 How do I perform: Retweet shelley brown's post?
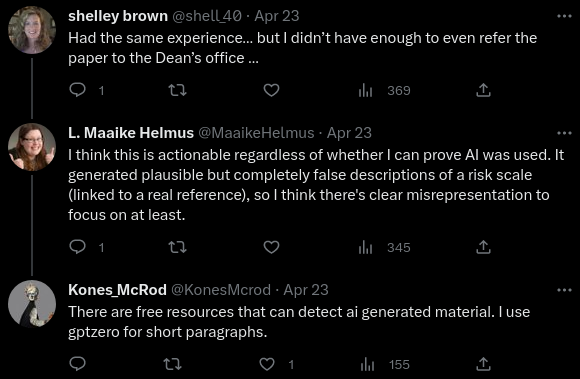pyautogui.click(x=178, y=90)
